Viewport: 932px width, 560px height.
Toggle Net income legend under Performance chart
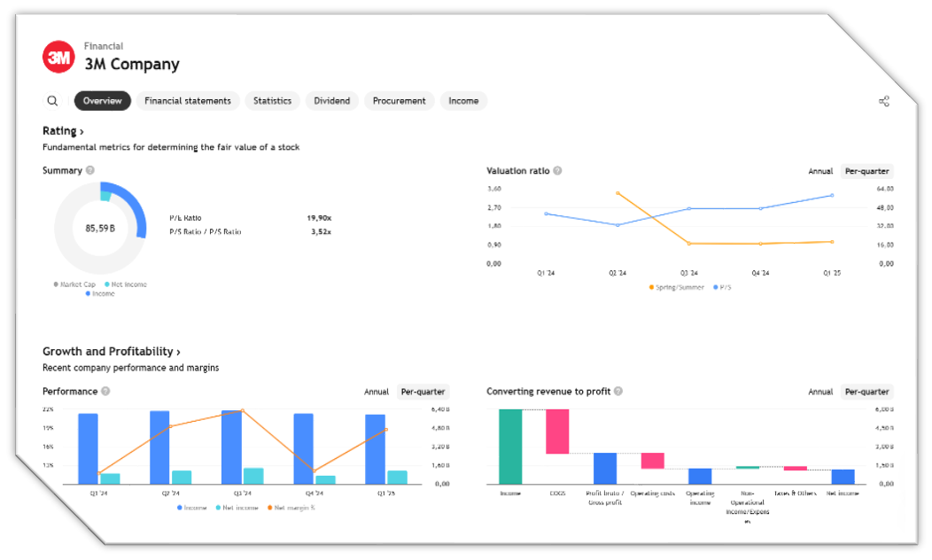click(237, 508)
